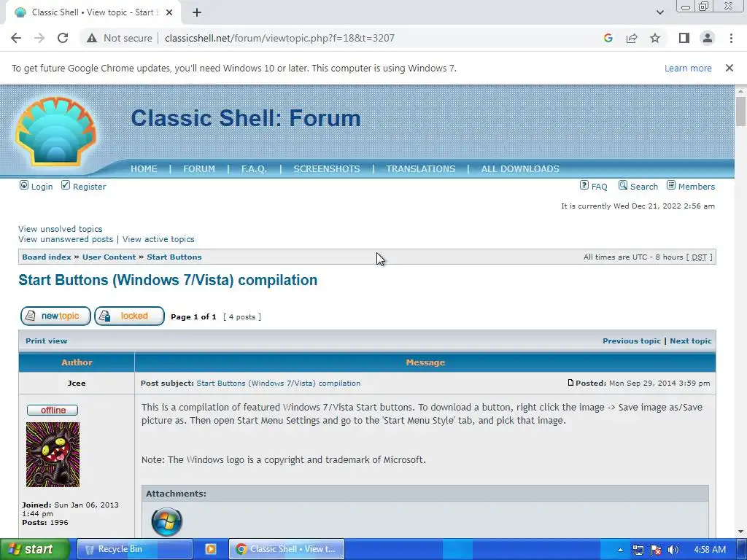Bookmark this page with star icon

click(x=655, y=38)
